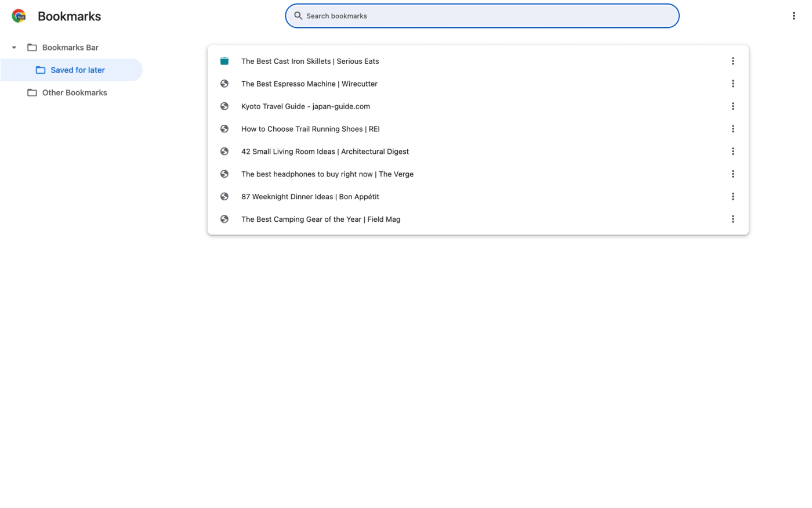812x508 pixels.
Task: Open more actions for Cast Iron Skillets bookmark
Action: (733, 61)
